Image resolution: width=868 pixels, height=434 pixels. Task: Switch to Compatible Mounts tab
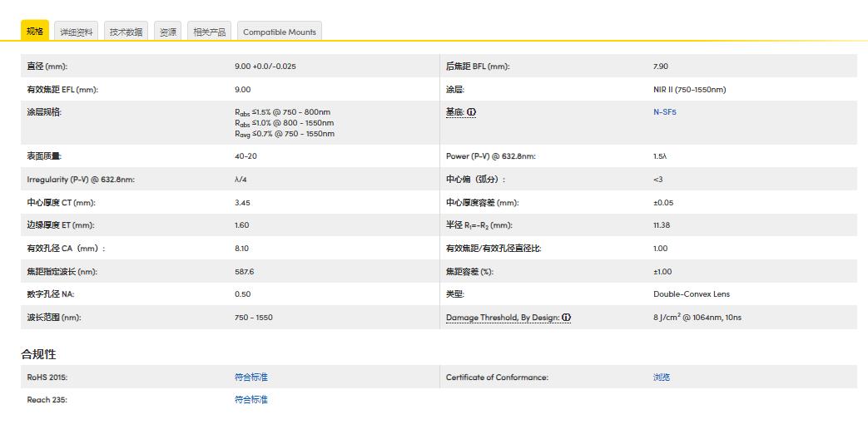280,32
